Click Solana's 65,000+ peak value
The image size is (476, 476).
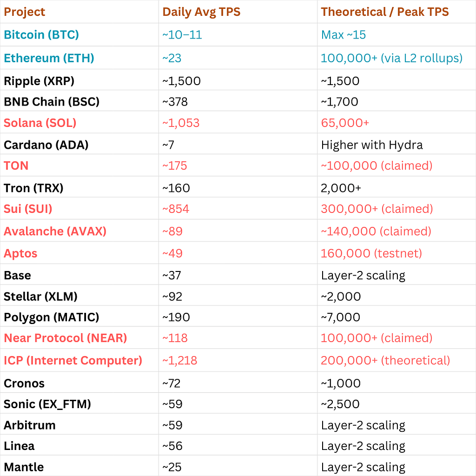(x=345, y=123)
